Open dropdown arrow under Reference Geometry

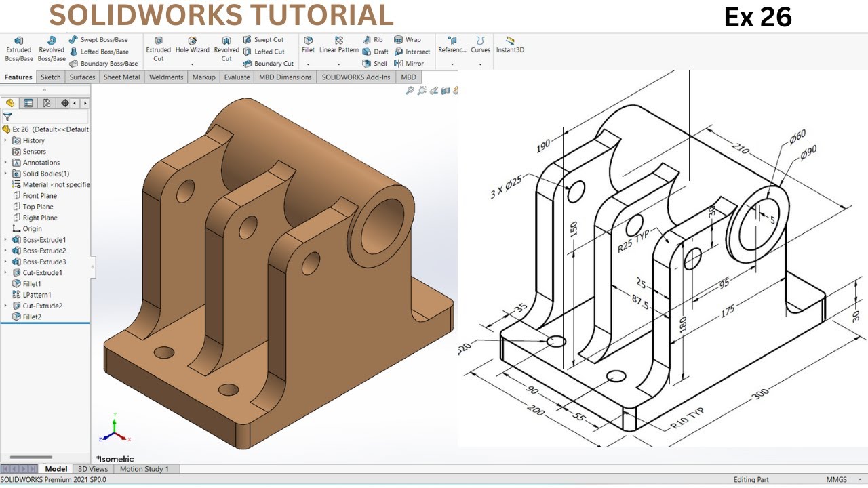[452, 64]
